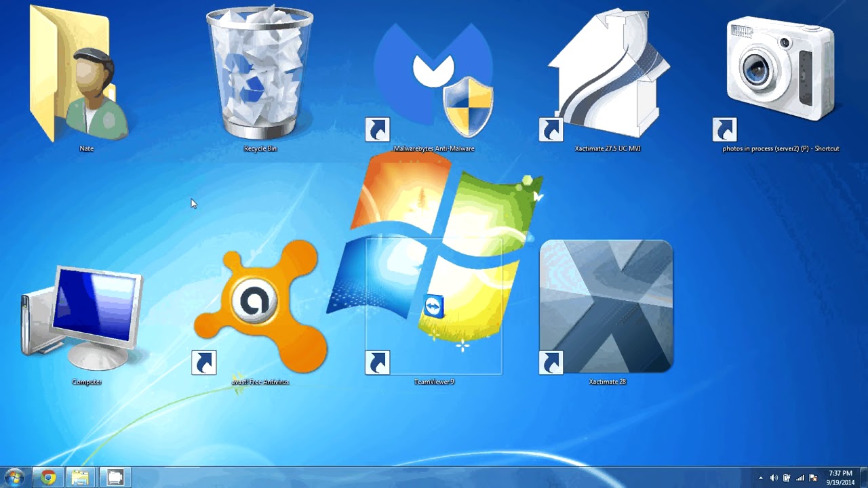
Task: Open the Recycle Bin icon
Action: pos(260,73)
